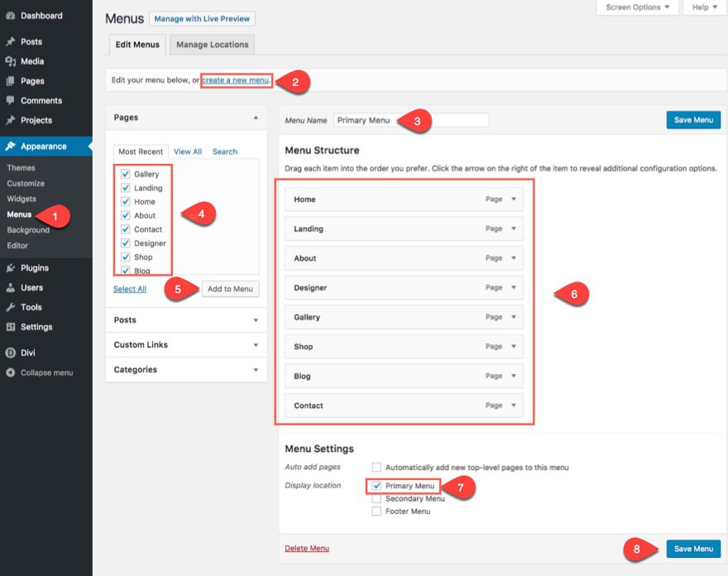
Task: Click the Plugins icon in sidebar
Action: pos(10,268)
